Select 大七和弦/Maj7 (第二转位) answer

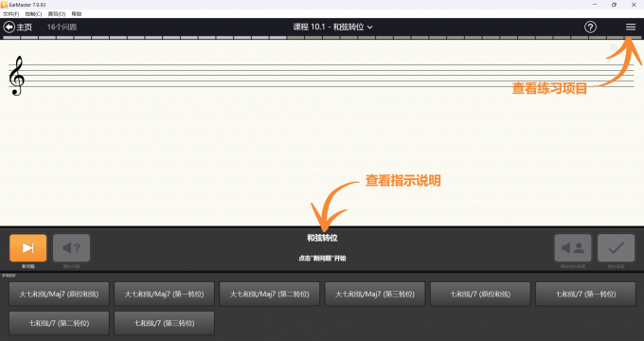coord(269,295)
